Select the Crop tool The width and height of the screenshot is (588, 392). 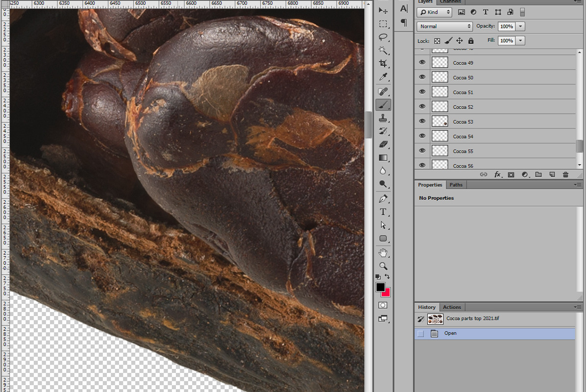tap(383, 64)
